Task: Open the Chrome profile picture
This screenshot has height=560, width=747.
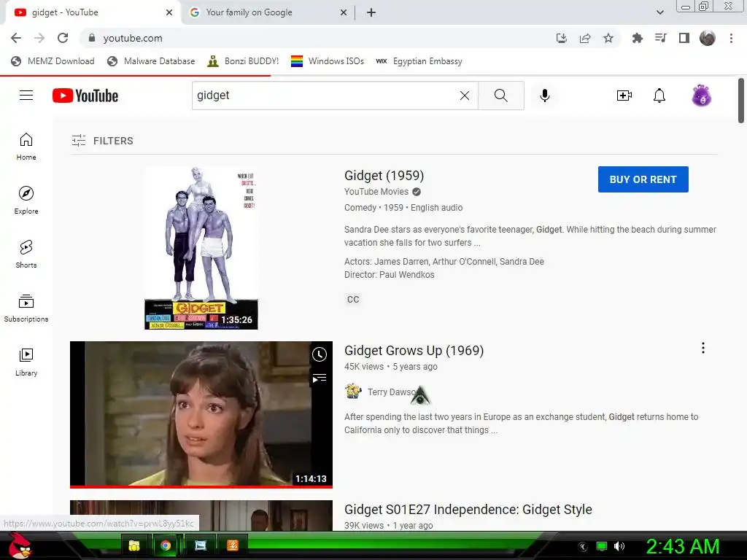Action: [708, 38]
